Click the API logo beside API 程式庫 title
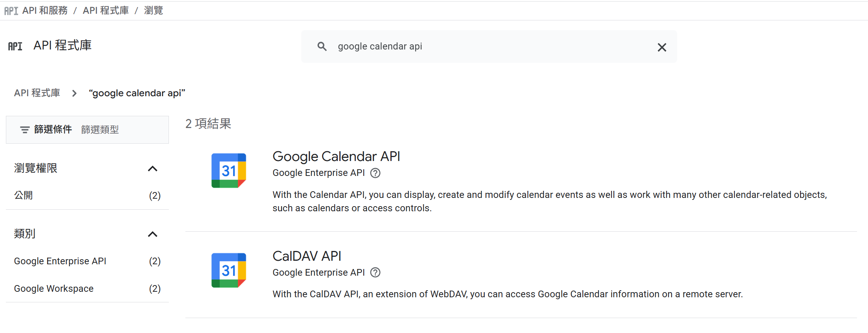Image resolution: width=868 pixels, height=333 pixels. (15, 46)
